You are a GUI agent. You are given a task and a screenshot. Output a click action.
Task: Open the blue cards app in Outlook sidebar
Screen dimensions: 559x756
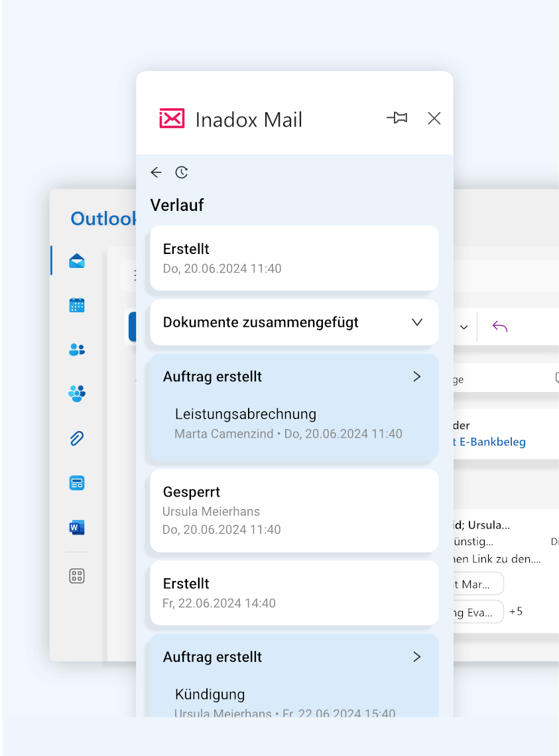click(77, 483)
